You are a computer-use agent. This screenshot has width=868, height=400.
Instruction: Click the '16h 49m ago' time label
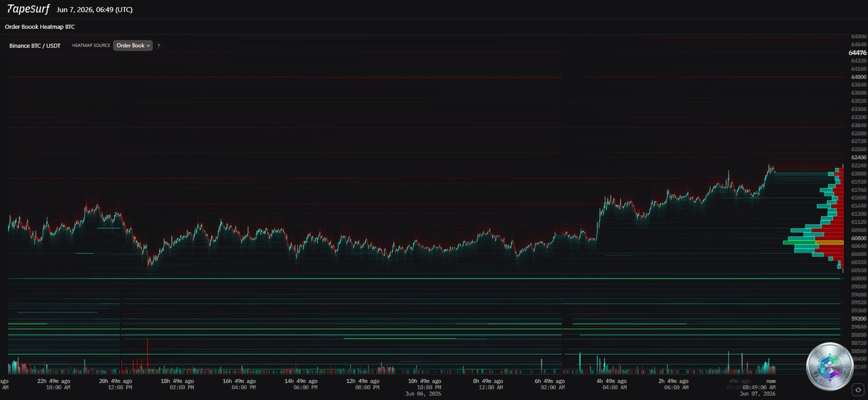click(239, 381)
